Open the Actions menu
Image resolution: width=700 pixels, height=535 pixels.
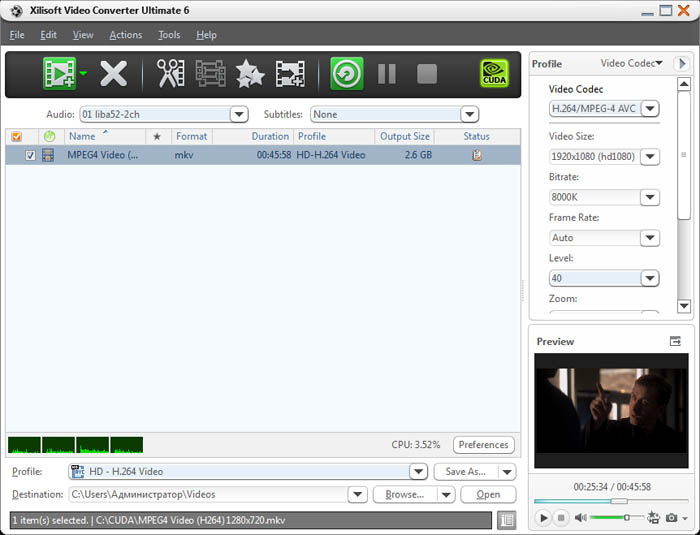[126, 35]
